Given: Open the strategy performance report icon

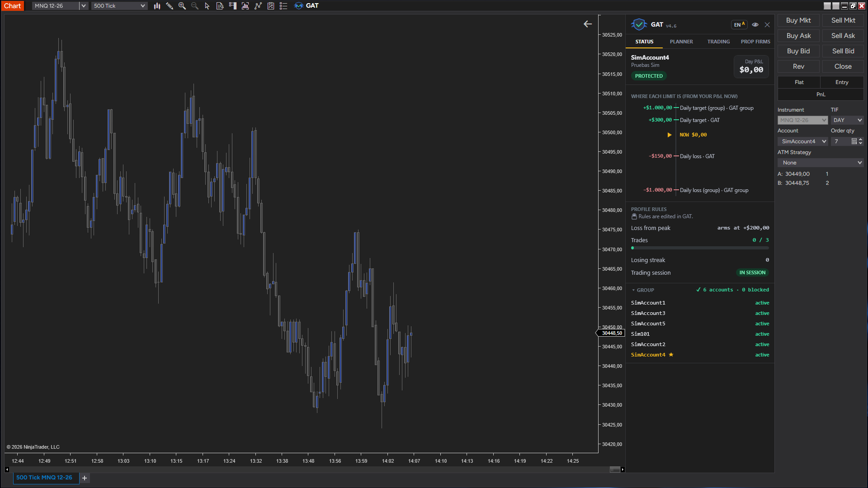Looking at the screenshot, I should (x=270, y=6).
